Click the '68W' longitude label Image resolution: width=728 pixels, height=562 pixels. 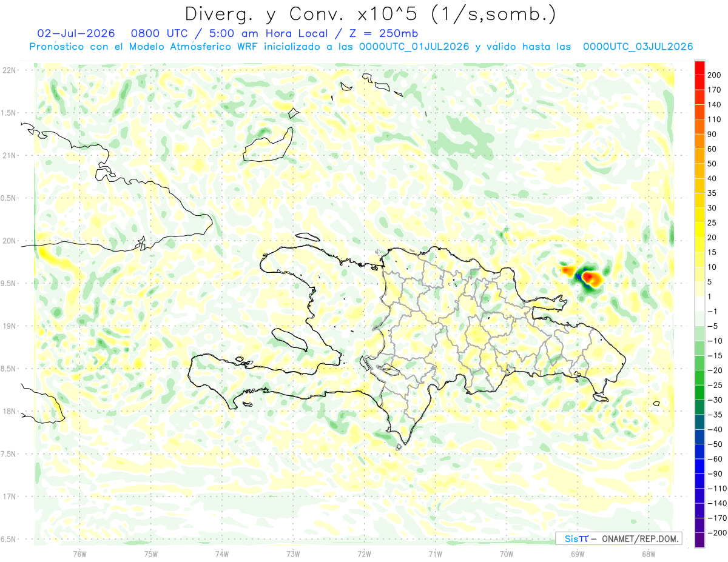648,553
